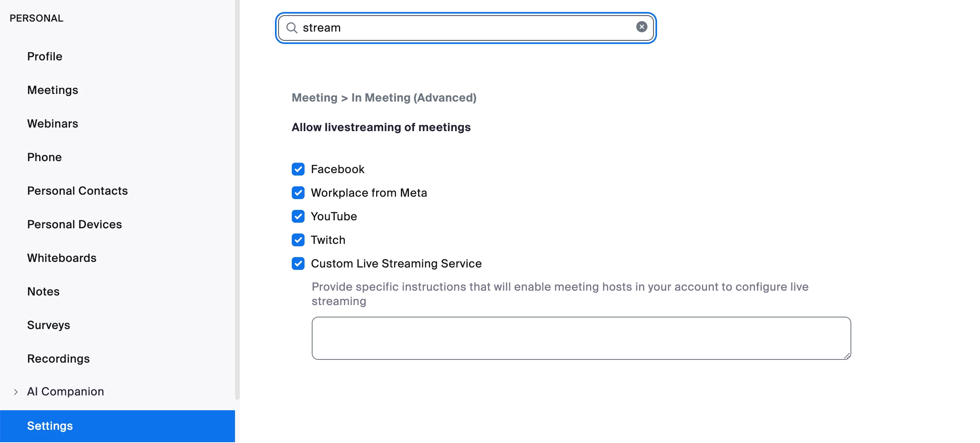Toggle Custom Live Streaming Service checkbox

[298, 263]
